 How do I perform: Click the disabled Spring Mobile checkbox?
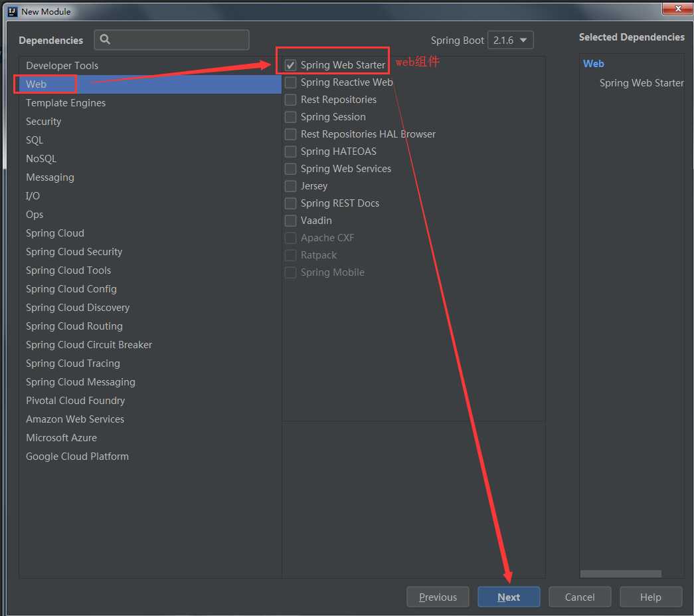point(290,272)
